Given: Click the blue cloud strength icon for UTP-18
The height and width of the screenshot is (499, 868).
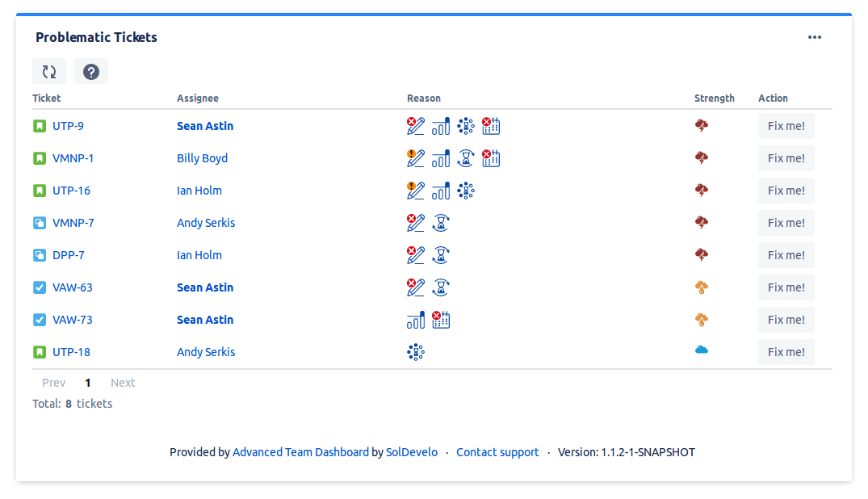Looking at the screenshot, I should tap(702, 350).
